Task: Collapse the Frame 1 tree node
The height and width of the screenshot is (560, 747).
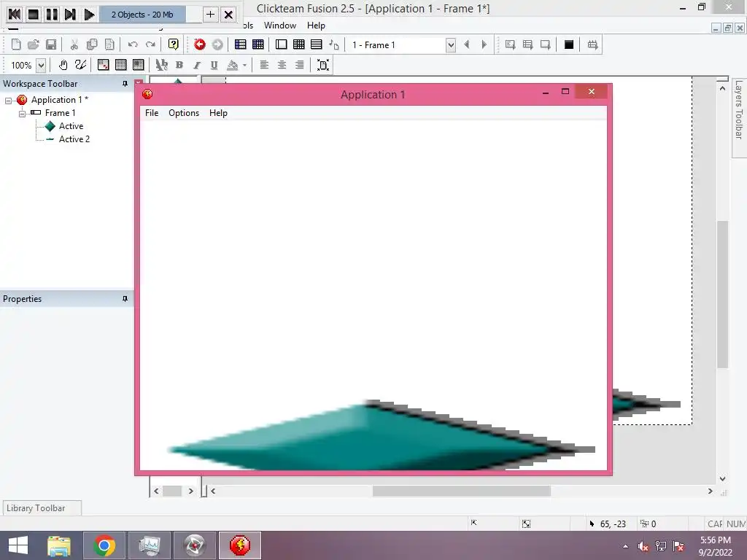Action: coord(22,113)
